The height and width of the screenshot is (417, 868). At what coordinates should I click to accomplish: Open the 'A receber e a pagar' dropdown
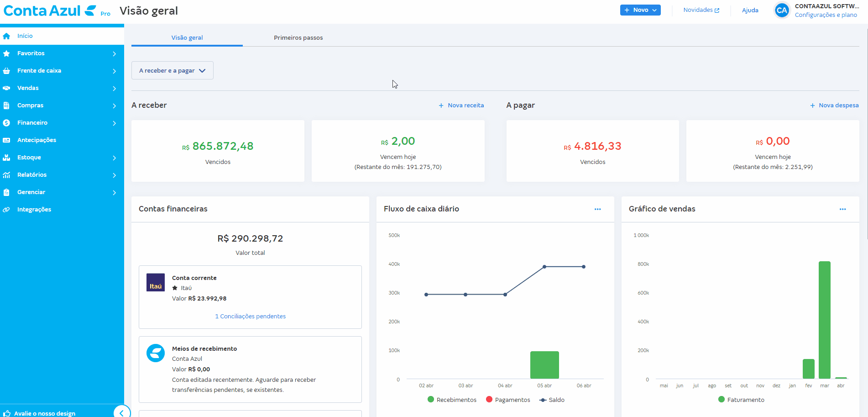(172, 71)
